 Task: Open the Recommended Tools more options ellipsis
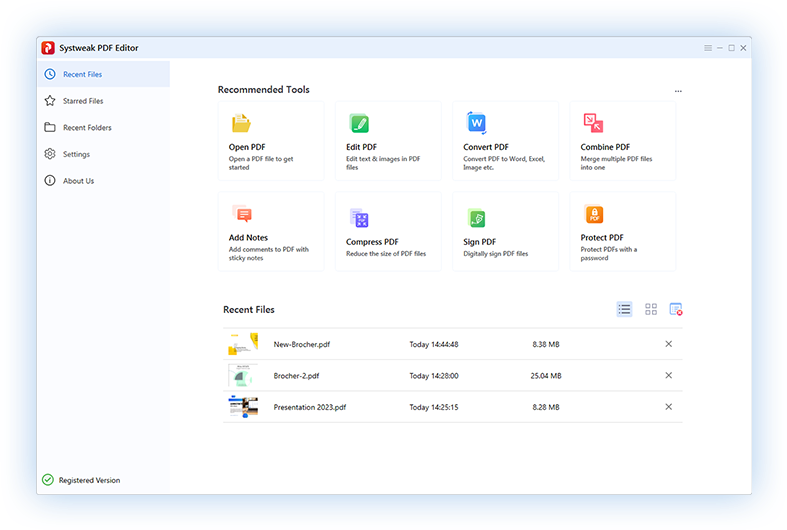click(678, 91)
